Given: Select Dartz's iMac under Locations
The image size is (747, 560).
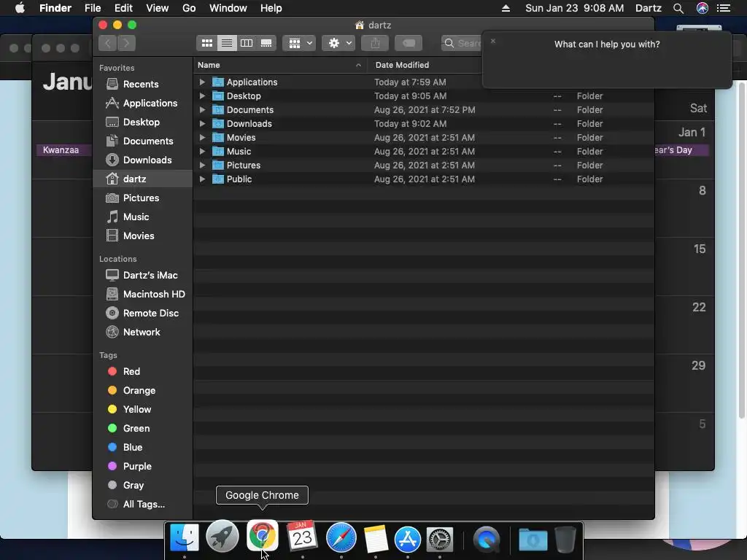Looking at the screenshot, I should click(x=142, y=275).
